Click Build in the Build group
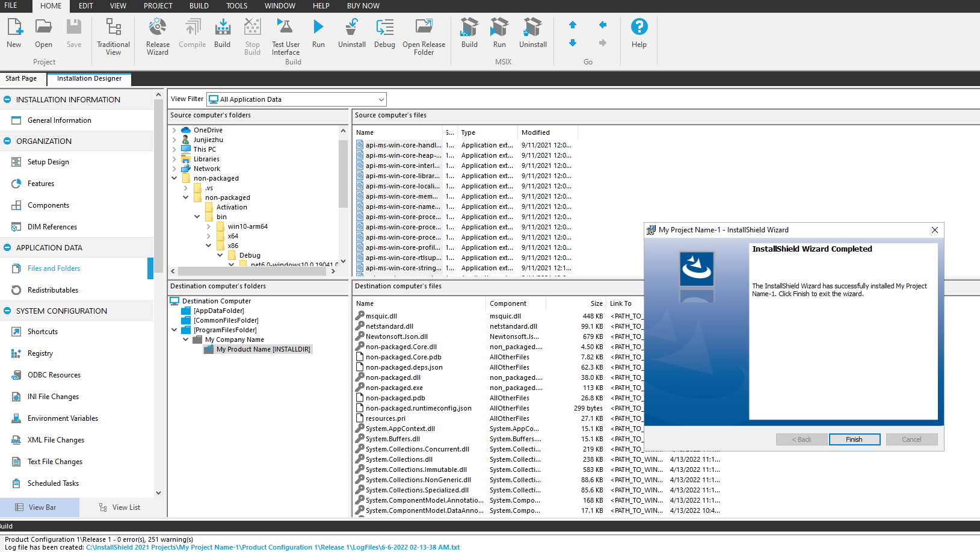This screenshot has width=980, height=552. click(x=222, y=34)
